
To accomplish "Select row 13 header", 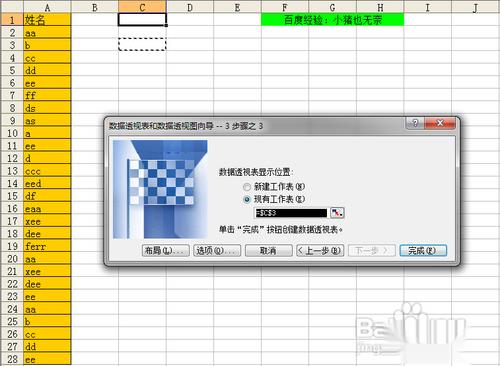I will click(12, 171).
